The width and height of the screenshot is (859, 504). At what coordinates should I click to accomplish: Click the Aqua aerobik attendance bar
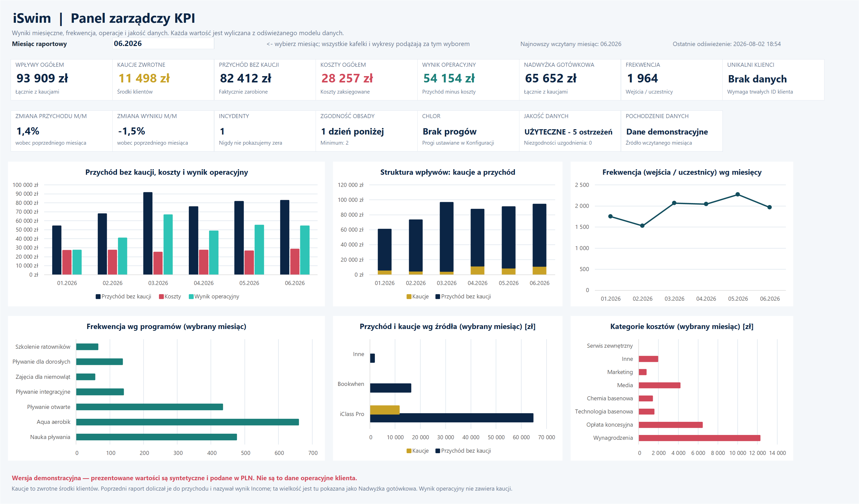click(188, 422)
